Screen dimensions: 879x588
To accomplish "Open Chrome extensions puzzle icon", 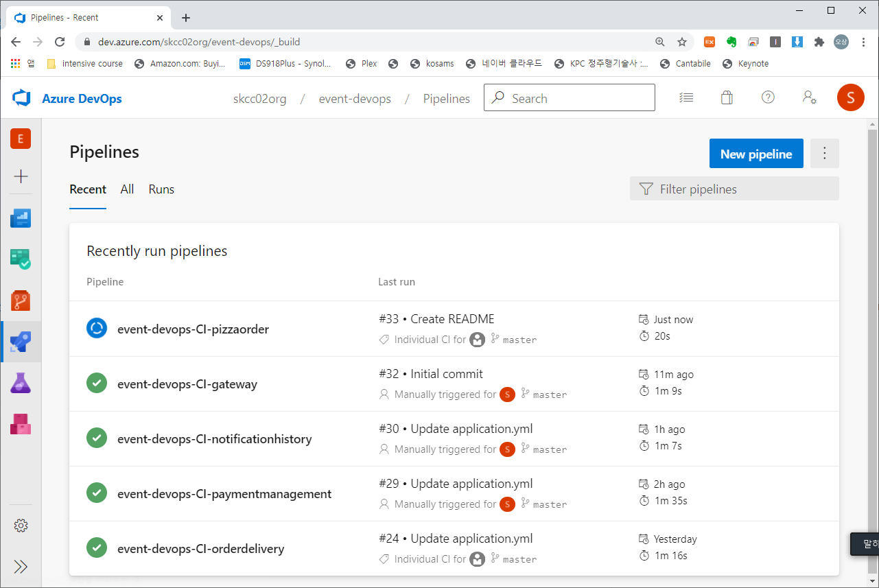I will pyautogui.click(x=819, y=42).
